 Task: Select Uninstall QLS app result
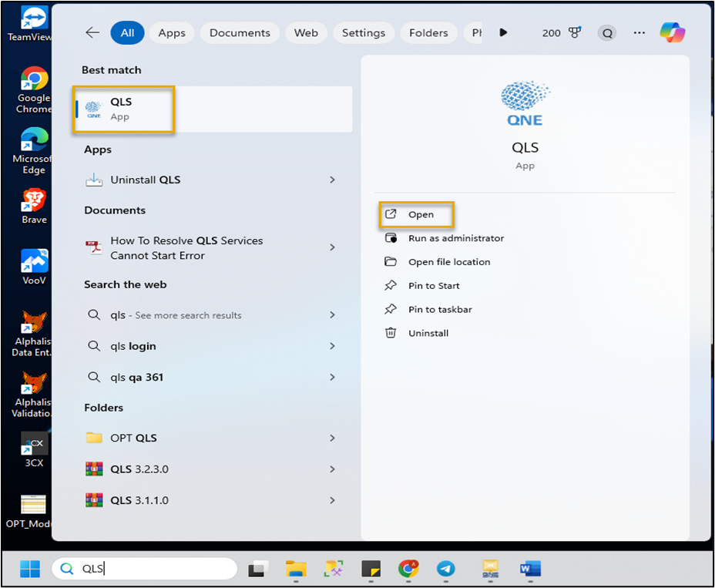pos(145,180)
